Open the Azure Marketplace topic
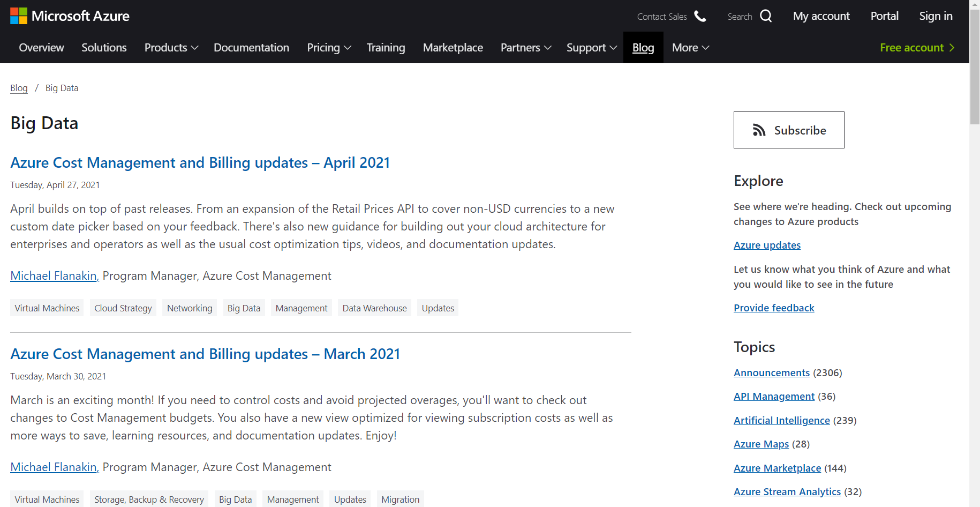This screenshot has height=507, width=980. (x=777, y=468)
